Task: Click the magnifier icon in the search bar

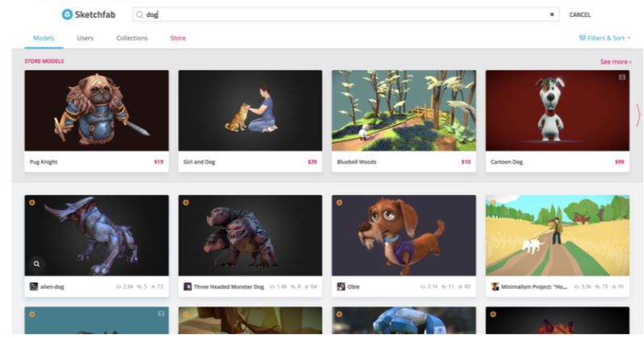Action: [139, 15]
